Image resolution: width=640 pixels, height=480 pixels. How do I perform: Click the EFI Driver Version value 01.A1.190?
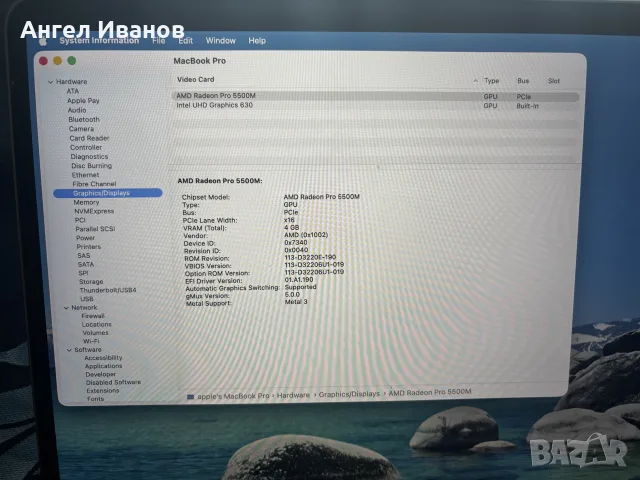[x=299, y=280]
